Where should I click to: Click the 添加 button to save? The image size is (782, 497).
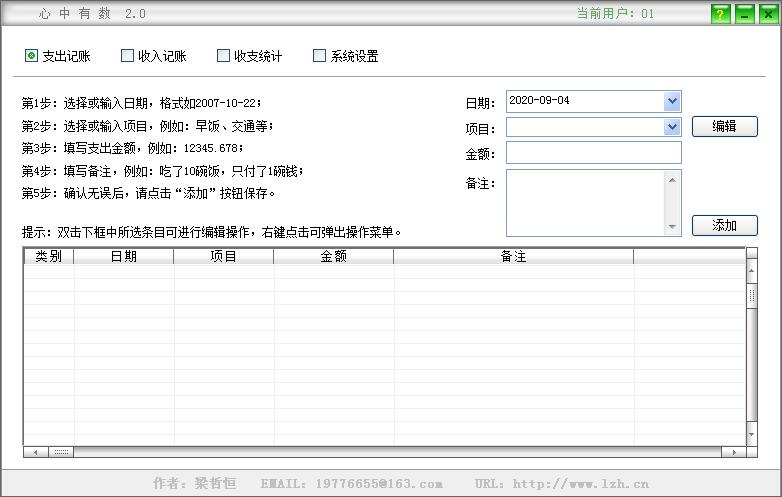(724, 226)
